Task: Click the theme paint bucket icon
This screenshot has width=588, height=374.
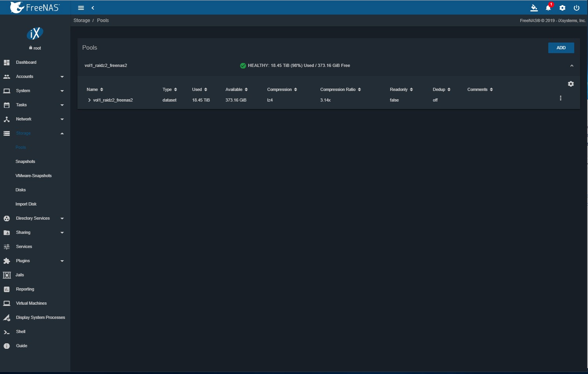Action: pos(534,8)
